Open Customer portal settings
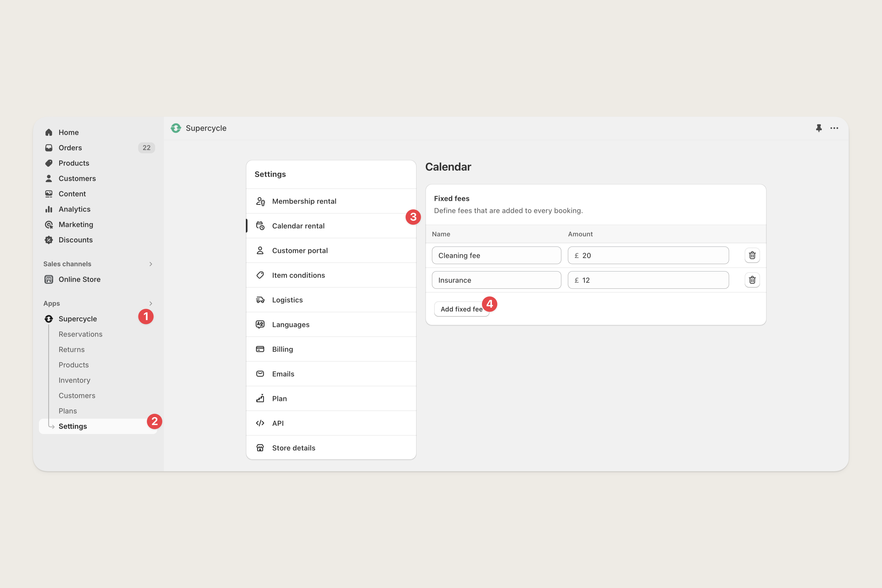Screen dimensions: 882x588 pos(331,251)
